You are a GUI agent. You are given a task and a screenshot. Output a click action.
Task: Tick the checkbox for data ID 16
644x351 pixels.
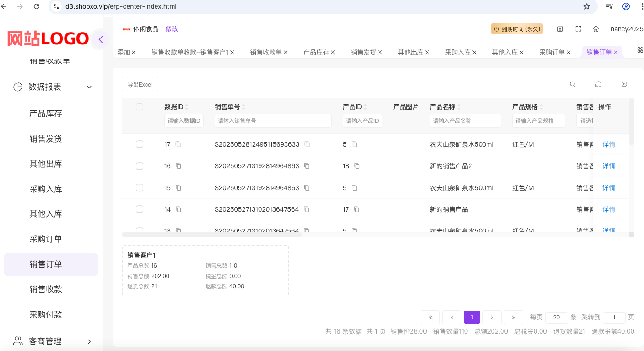coord(140,166)
